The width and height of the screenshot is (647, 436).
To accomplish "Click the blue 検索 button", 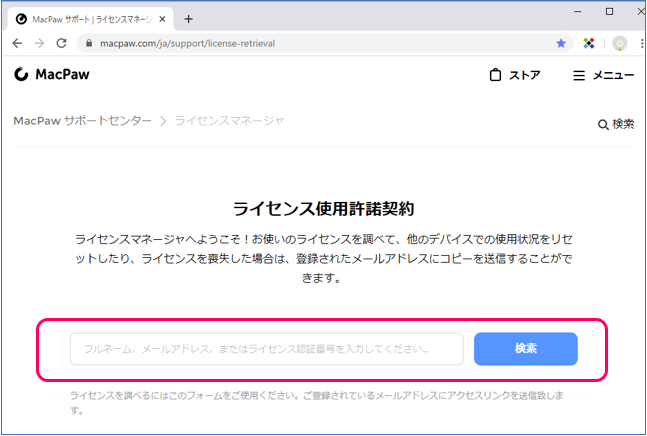I will (x=526, y=349).
